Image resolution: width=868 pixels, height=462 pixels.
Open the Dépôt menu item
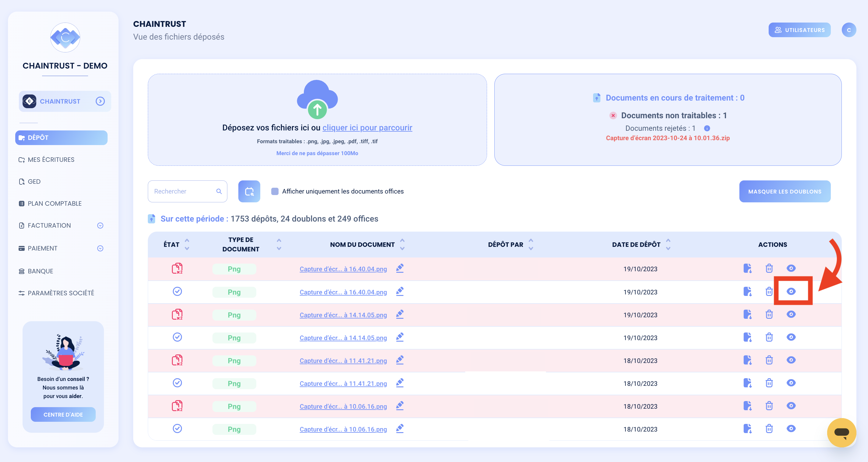61,137
